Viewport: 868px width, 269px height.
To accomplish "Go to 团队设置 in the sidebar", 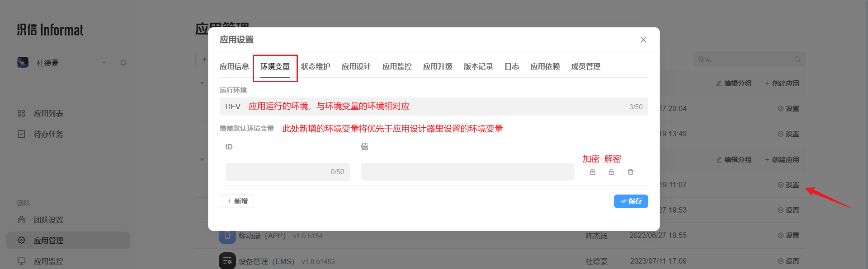I will pos(48,220).
